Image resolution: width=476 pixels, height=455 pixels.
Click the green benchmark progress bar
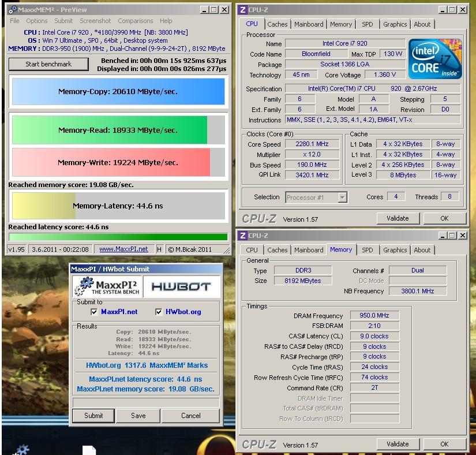(x=118, y=237)
